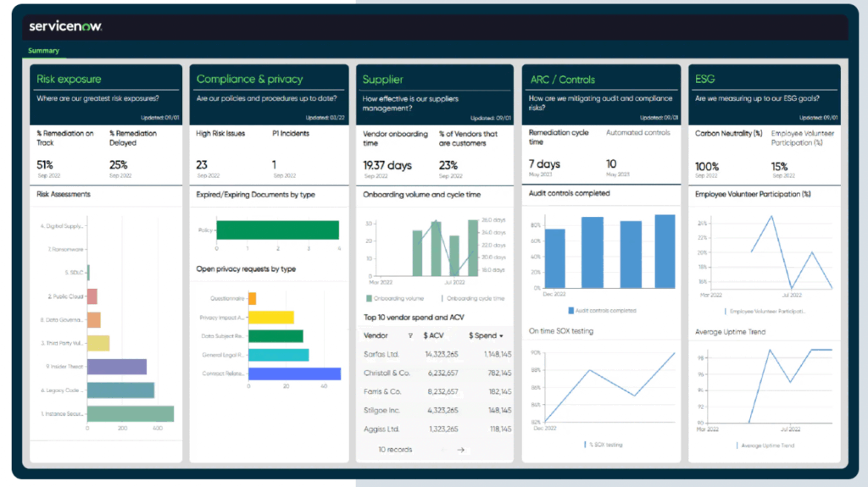Click the $ ACV column header
Image resolution: width=868 pixels, height=487 pixels.
[x=433, y=335]
